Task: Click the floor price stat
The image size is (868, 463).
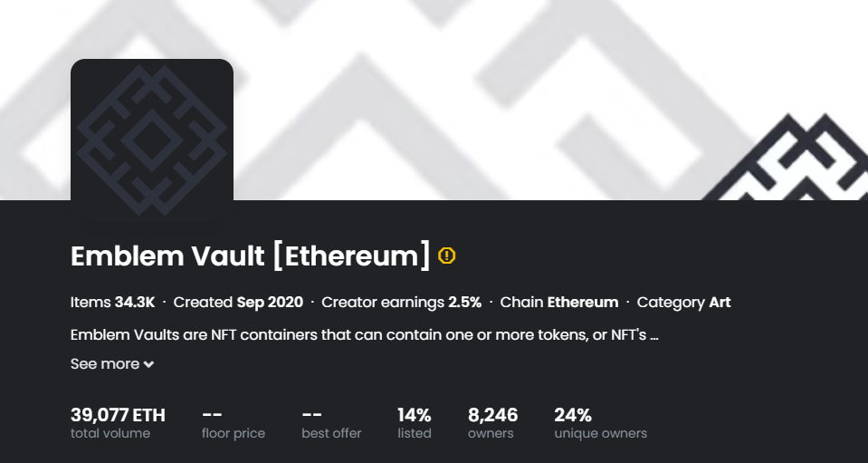Action: pos(233,423)
